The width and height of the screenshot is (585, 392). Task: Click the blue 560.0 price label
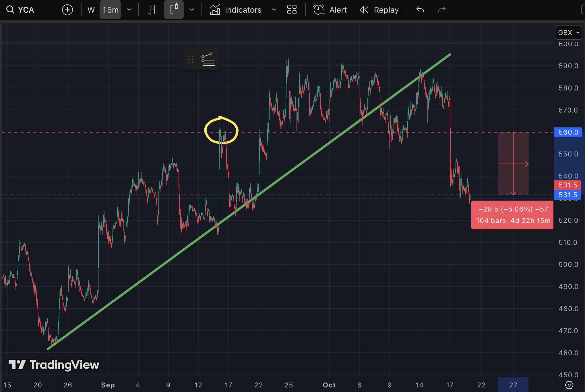click(x=568, y=132)
